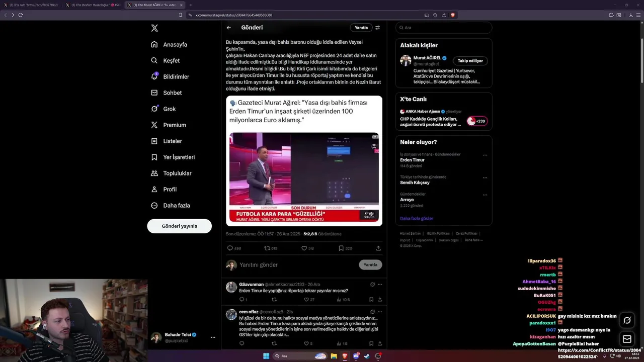Join the ANKA Haber Ajansı live (+239)
The height and width of the screenshot is (362, 644).
(x=476, y=121)
